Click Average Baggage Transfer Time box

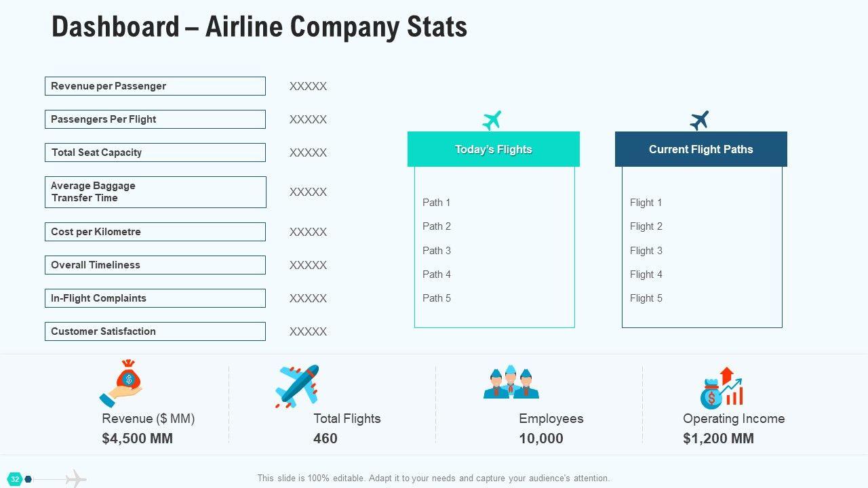[155, 192]
